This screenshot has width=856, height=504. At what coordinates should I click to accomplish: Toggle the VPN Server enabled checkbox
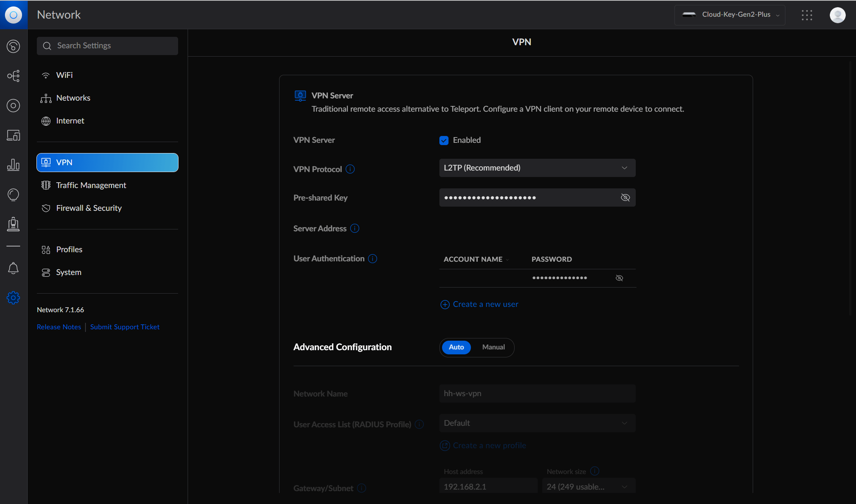click(x=444, y=140)
